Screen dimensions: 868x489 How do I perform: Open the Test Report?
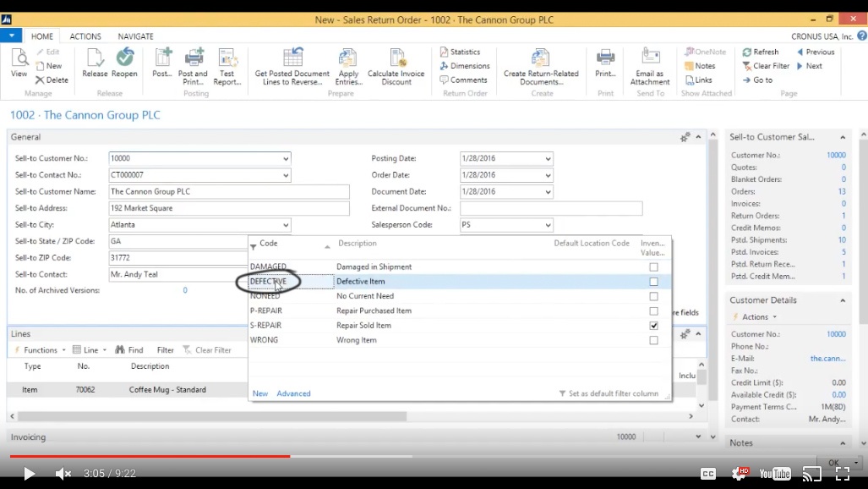click(227, 67)
